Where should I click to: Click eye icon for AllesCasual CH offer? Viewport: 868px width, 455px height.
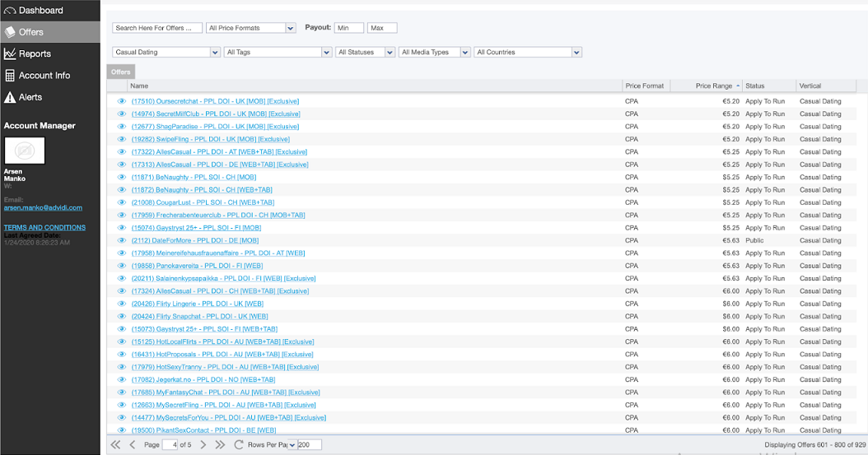(x=121, y=290)
